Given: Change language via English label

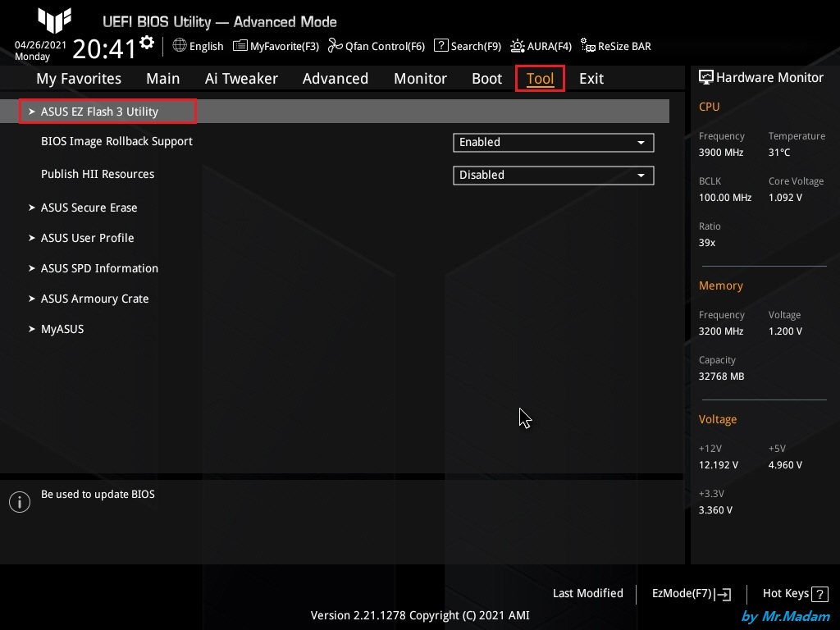Looking at the screenshot, I should [x=206, y=47].
